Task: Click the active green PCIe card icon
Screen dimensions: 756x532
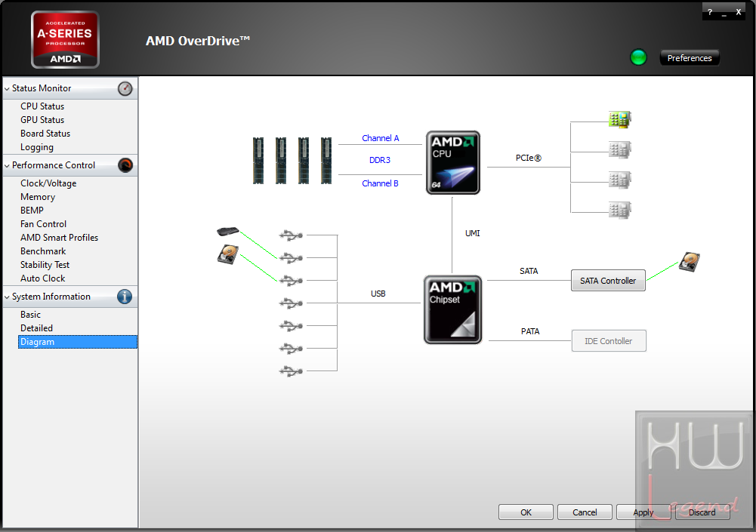Action: click(619, 119)
